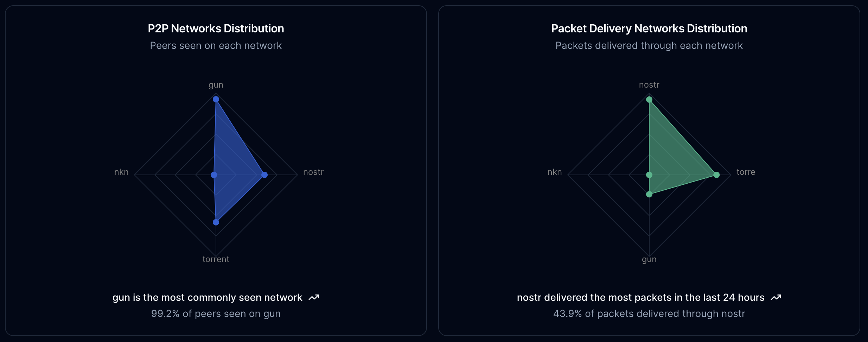
Task: Click '99.2% of peers seen on gun' text
Action: (x=216, y=314)
